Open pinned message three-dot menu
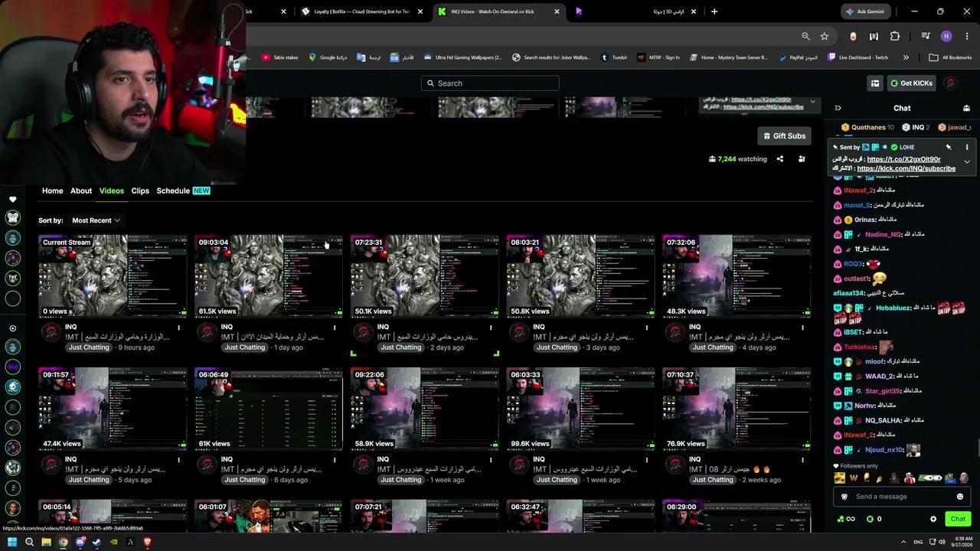The image size is (980, 551). point(967,147)
